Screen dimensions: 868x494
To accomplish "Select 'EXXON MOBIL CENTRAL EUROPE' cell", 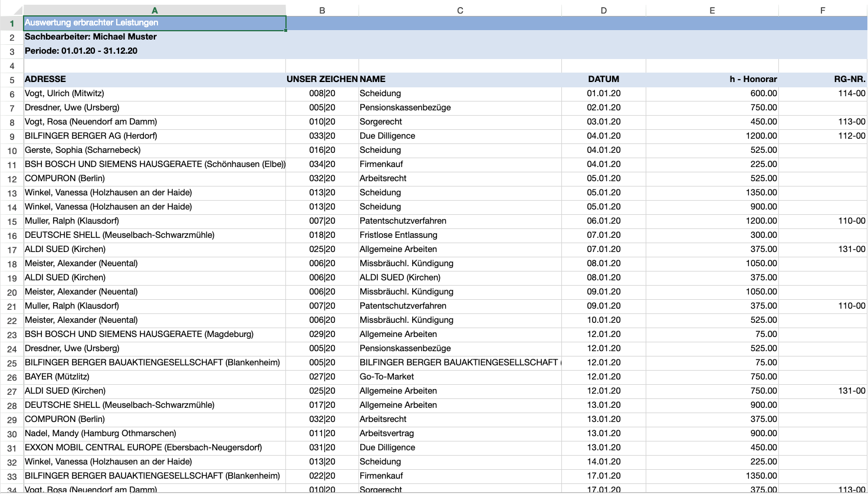I will [154, 448].
